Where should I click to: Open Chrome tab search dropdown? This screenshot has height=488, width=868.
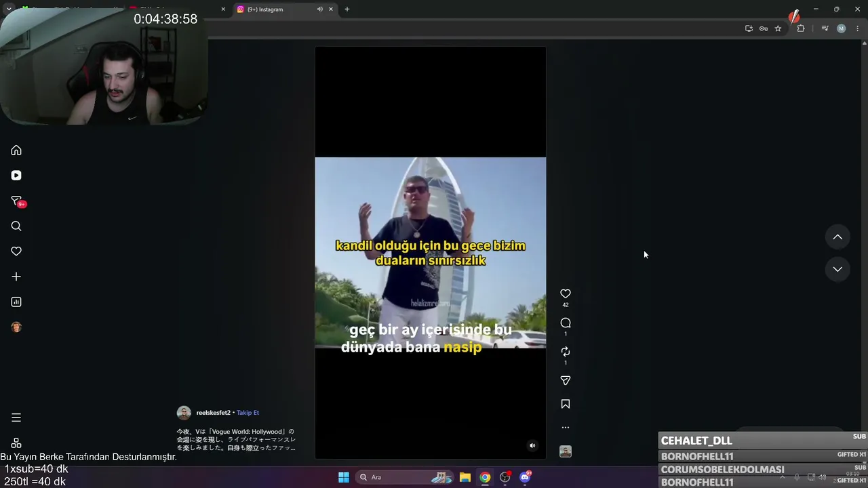tap(9, 9)
